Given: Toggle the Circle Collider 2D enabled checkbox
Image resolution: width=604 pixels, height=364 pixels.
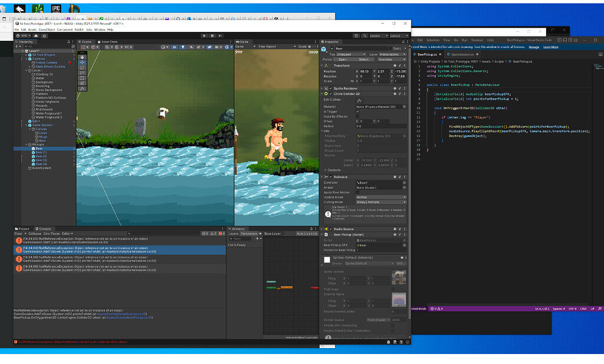Looking at the screenshot, I should pos(330,94).
